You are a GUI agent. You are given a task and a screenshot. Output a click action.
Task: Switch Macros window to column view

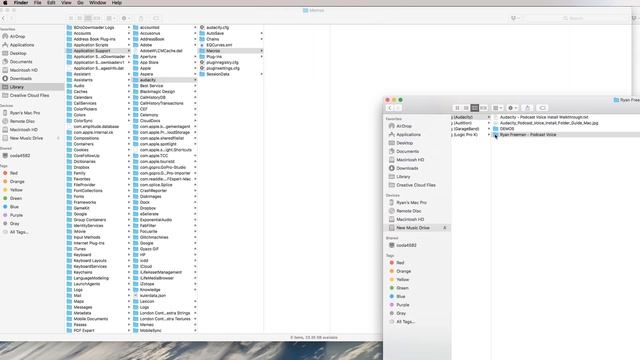pyautogui.click(x=88, y=18)
